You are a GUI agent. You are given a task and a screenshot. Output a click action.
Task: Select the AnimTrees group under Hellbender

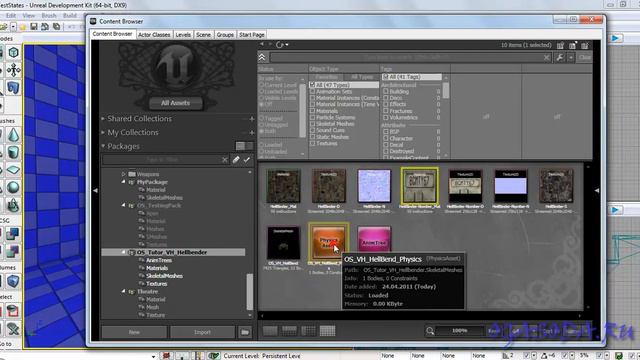(x=158, y=260)
